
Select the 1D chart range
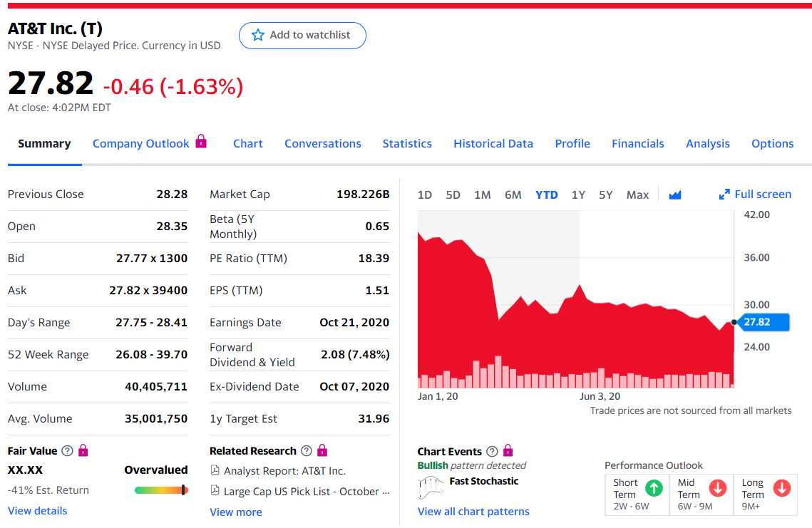tap(425, 195)
